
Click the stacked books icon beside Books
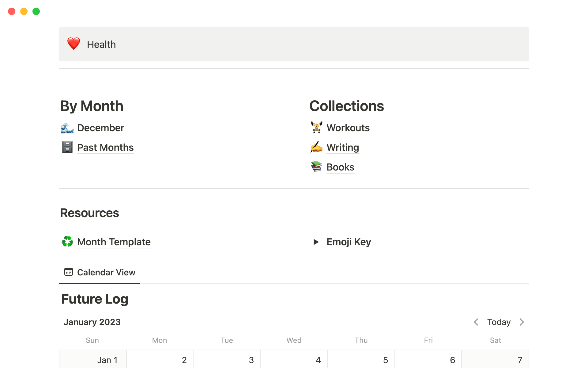(x=316, y=167)
